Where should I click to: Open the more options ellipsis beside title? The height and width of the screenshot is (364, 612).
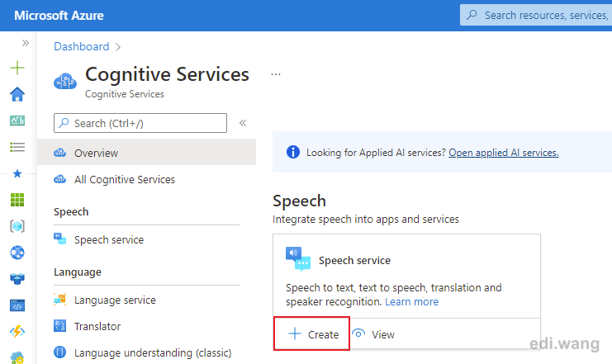coord(276,74)
